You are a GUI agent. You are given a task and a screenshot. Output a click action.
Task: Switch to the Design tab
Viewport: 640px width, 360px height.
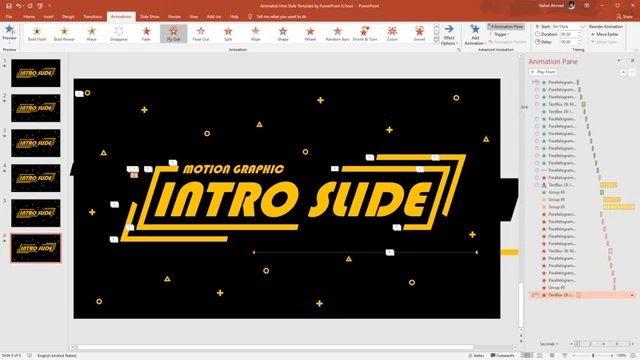point(68,17)
